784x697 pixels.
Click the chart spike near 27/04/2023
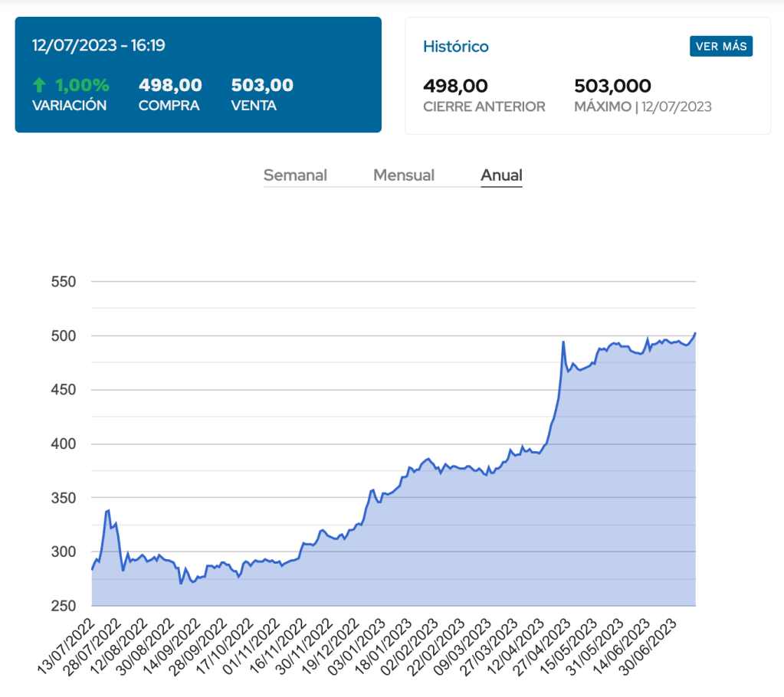coord(563,342)
